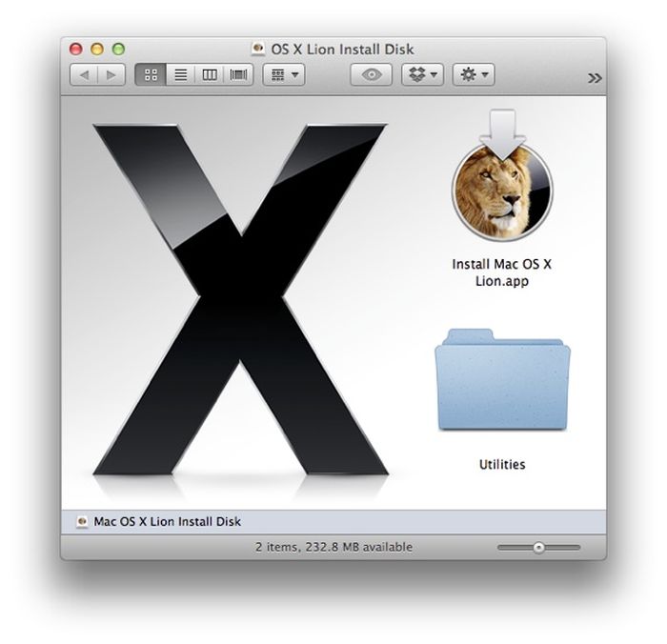667x644 pixels.
Task: Click the disk icon in the path bar
Action: (x=82, y=521)
